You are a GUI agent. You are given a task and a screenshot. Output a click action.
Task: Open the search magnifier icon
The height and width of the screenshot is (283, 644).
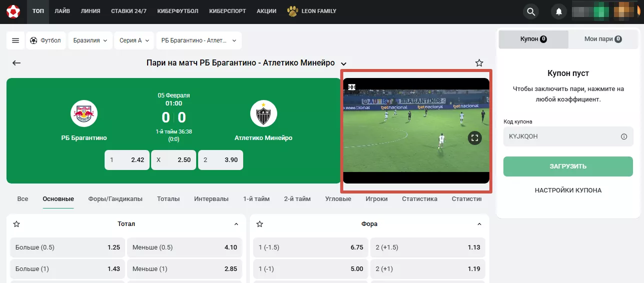pyautogui.click(x=531, y=11)
